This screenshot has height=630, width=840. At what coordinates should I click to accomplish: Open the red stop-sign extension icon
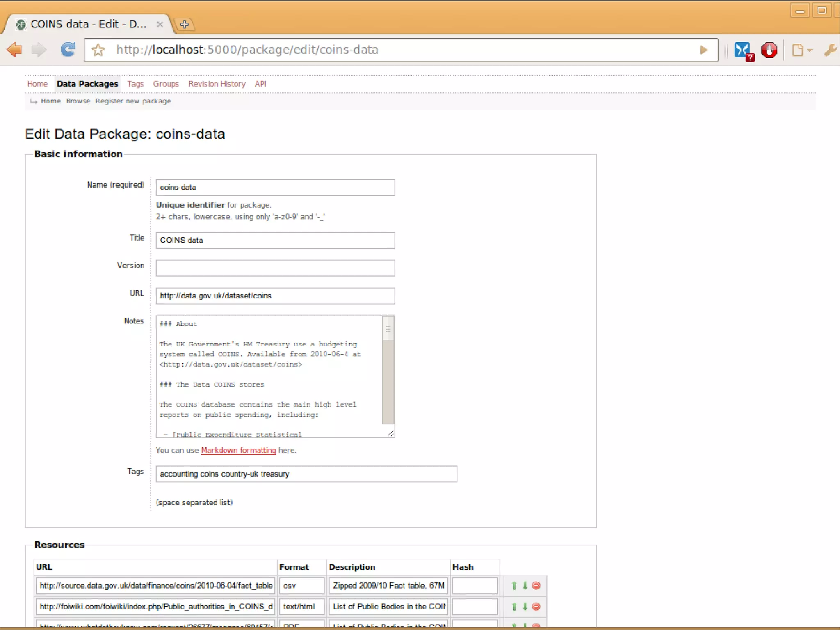(769, 50)
